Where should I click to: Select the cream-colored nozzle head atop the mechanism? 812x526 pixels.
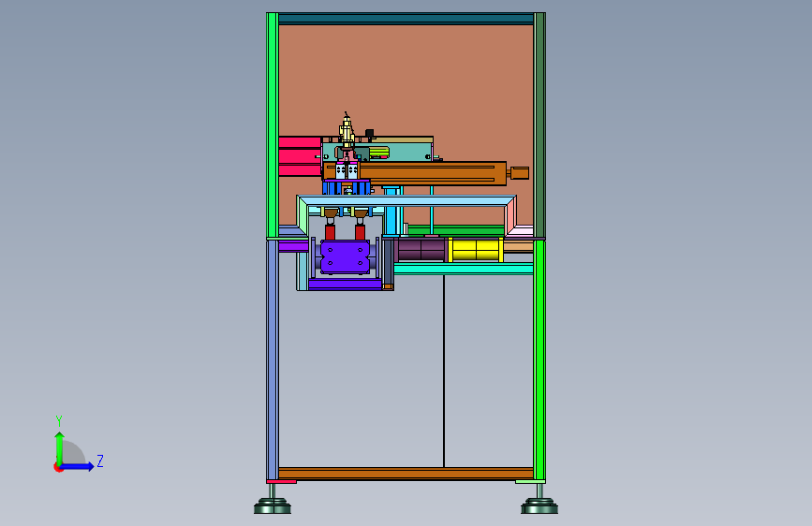pyautogui.click(x=347, y=129)
